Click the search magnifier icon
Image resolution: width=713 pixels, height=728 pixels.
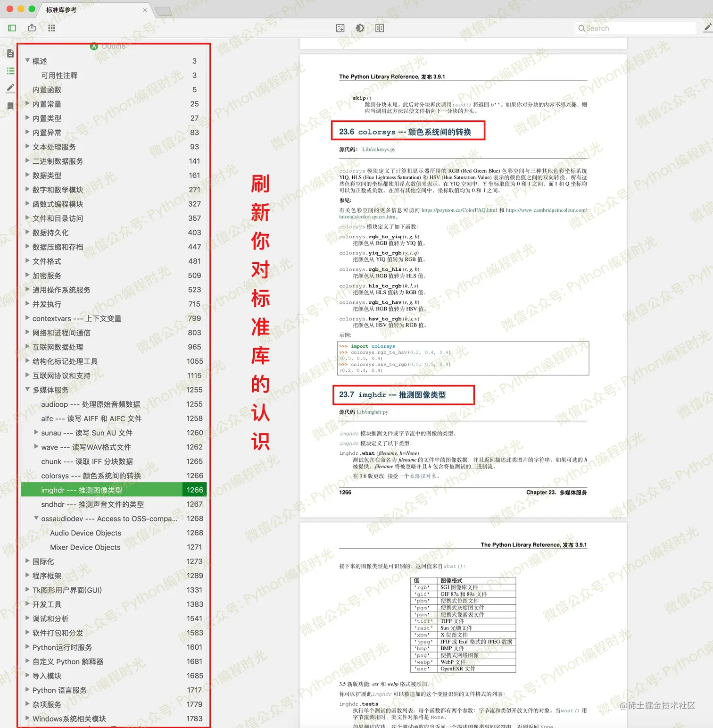[x=582, y=28]
